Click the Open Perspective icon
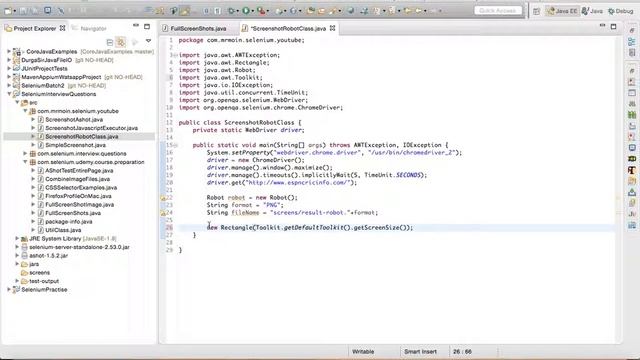 (536, 11)
